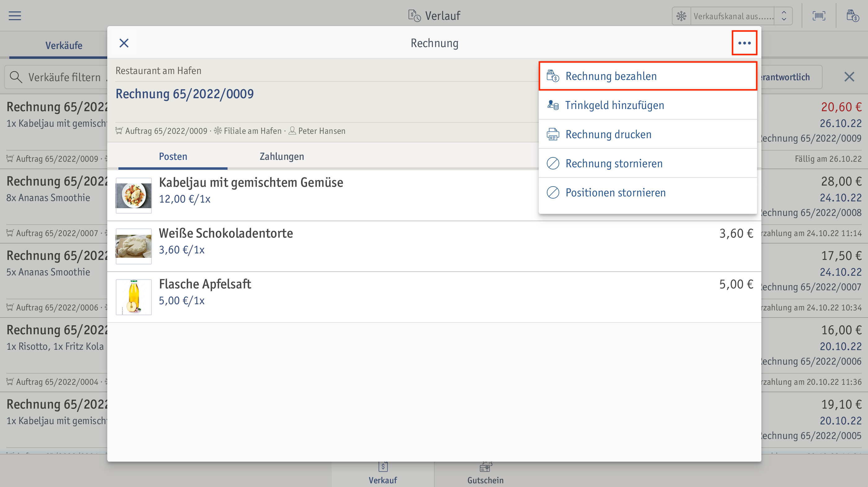Click the 17,50 € amount in list
This screenshot has width=868, height=487.
click(x=841, y=256)
